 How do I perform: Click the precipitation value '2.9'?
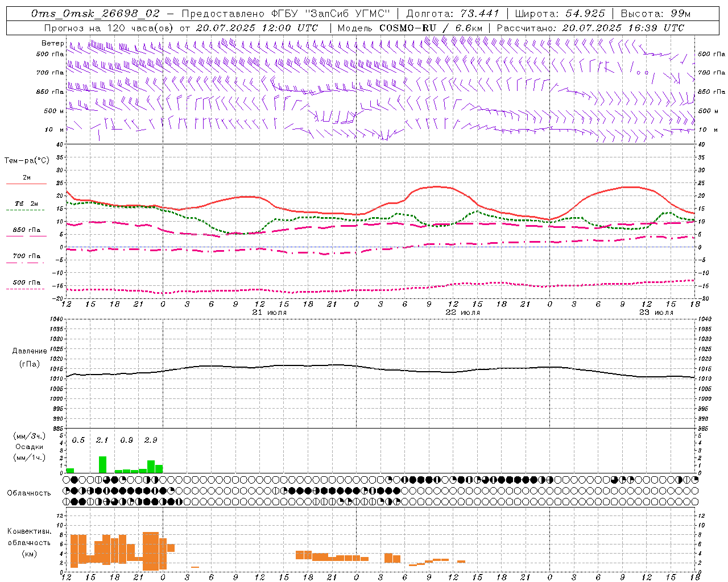click(x=151, y=440)
